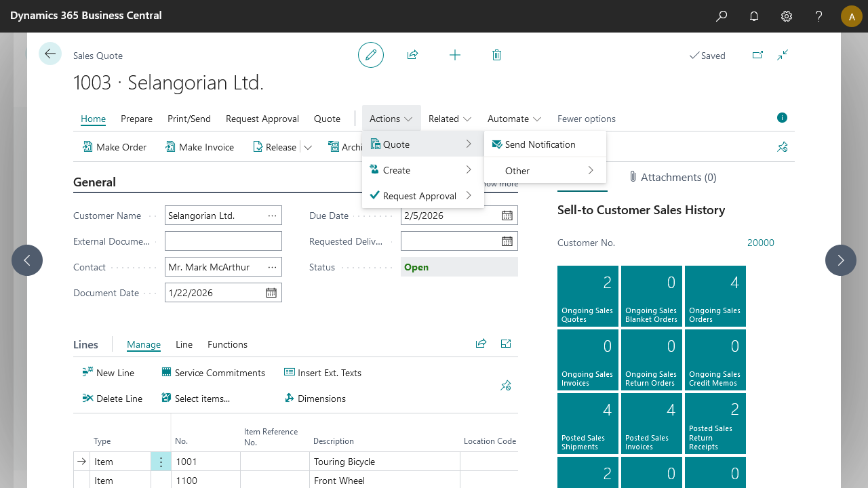Go back with the back arrow
Viewport: 868px width, 488px height.
click(x=50, y=54)
